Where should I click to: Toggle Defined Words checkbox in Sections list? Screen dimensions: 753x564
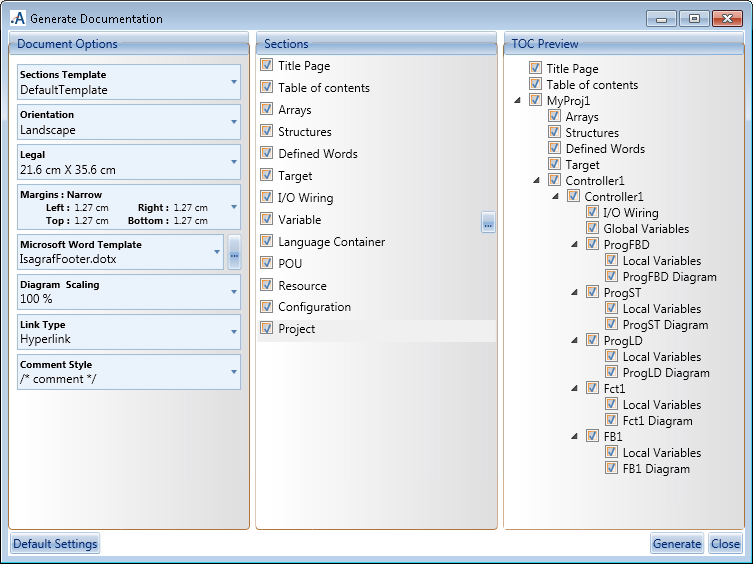click(x=267, y=153)
